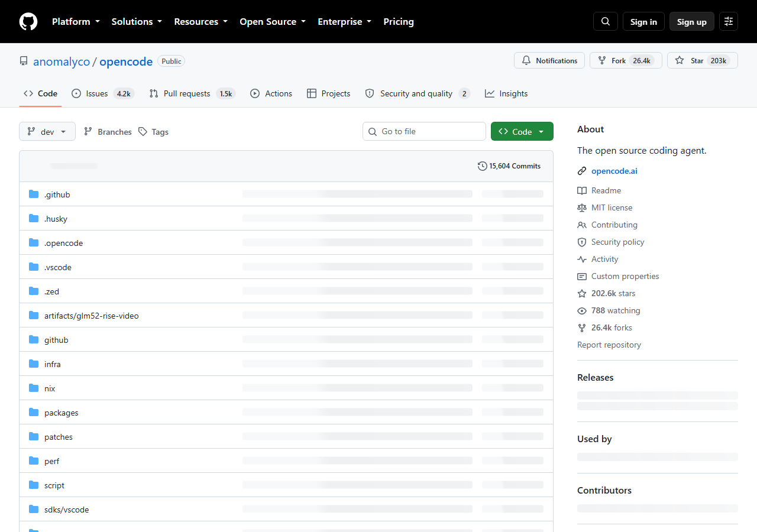Open the Used by heading link

pos(594,439)
